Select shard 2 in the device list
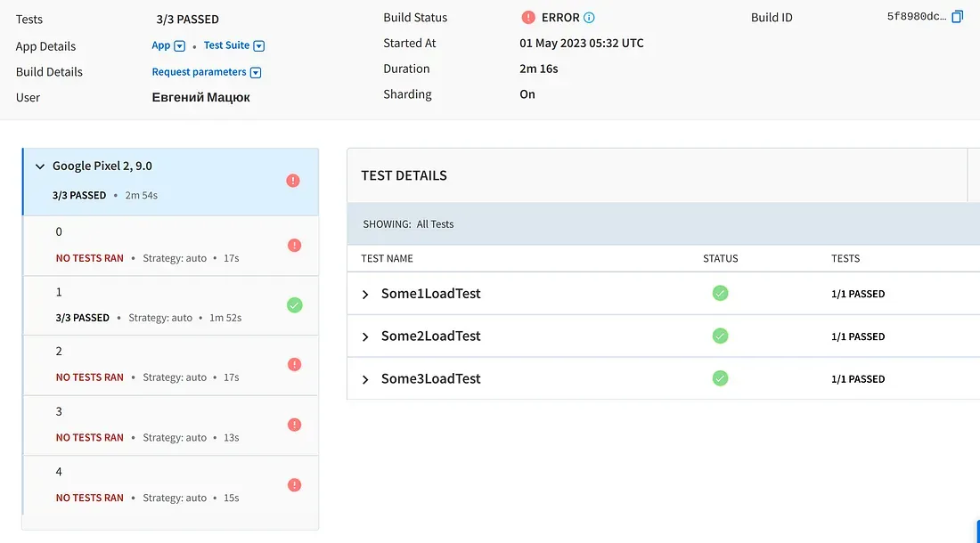This screenshot has height=543, width=980. 171,366
